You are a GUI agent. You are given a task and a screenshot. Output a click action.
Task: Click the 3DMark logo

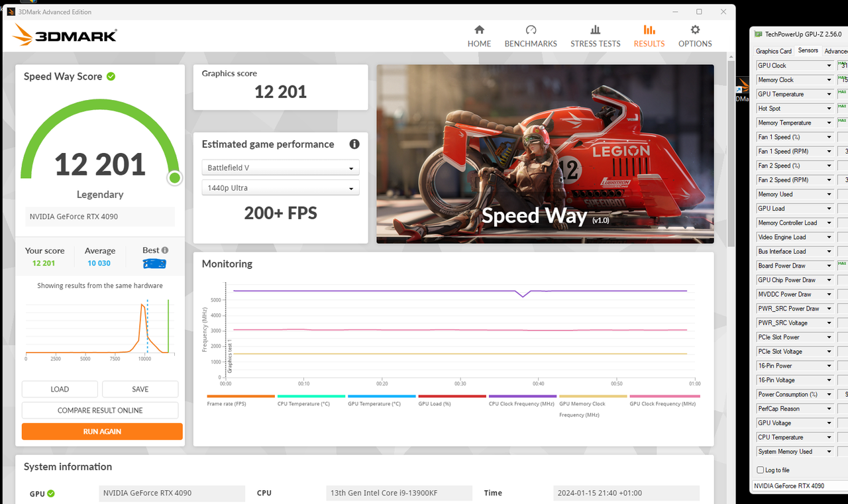65,35
